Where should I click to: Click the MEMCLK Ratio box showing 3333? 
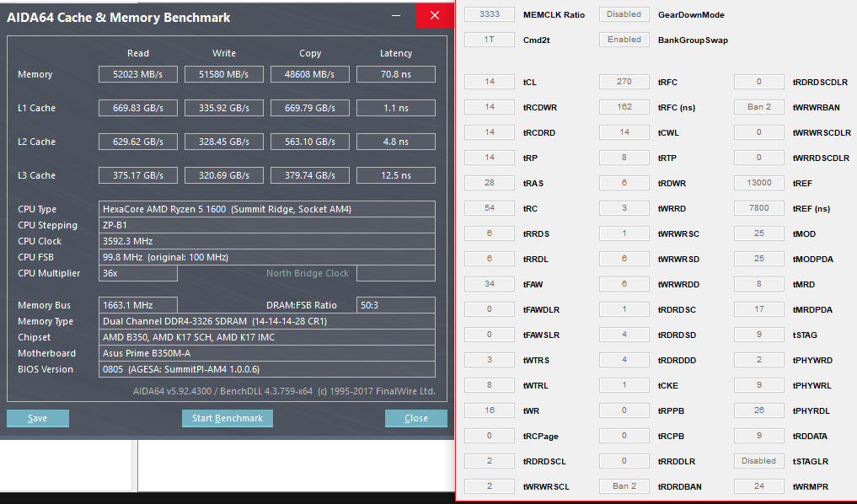pyautogui.click(x=489, y=14)
